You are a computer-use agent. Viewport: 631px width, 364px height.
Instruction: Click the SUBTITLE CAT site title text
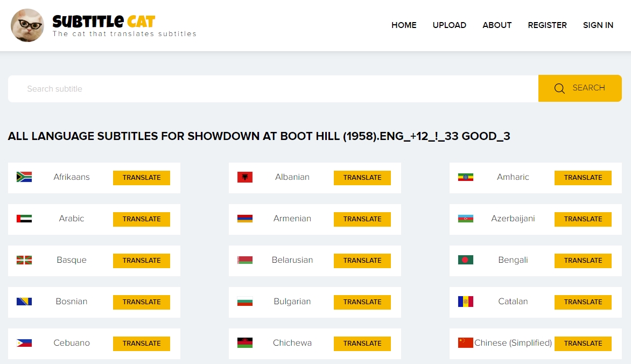[104, 21]
